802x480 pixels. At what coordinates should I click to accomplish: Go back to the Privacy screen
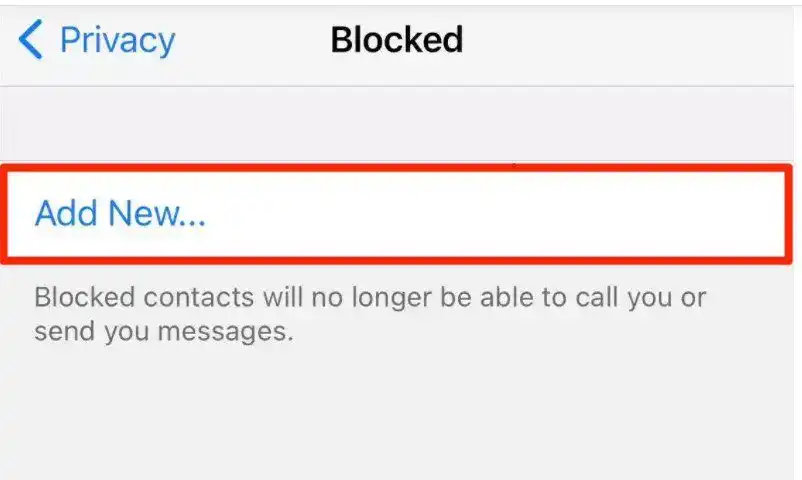click(x=97, y=40)
